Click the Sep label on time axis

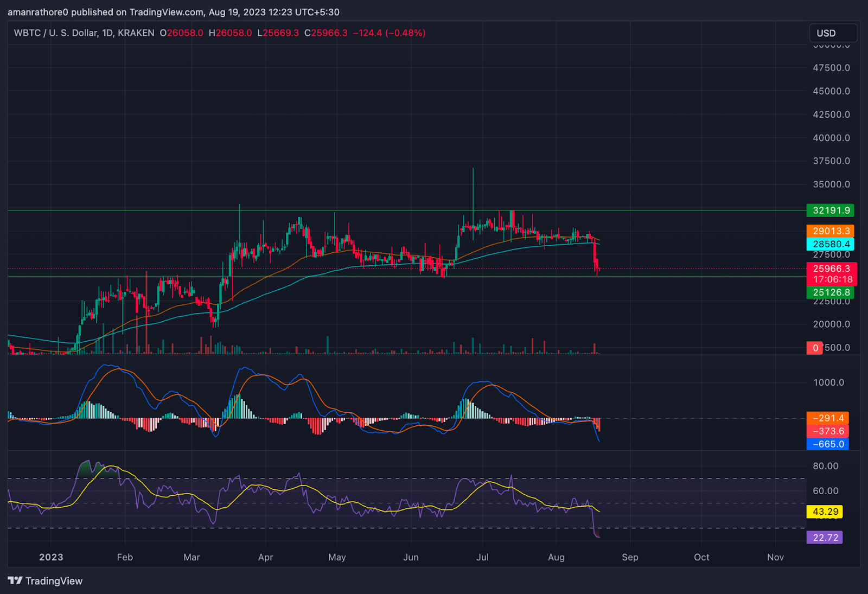point(630,557)
